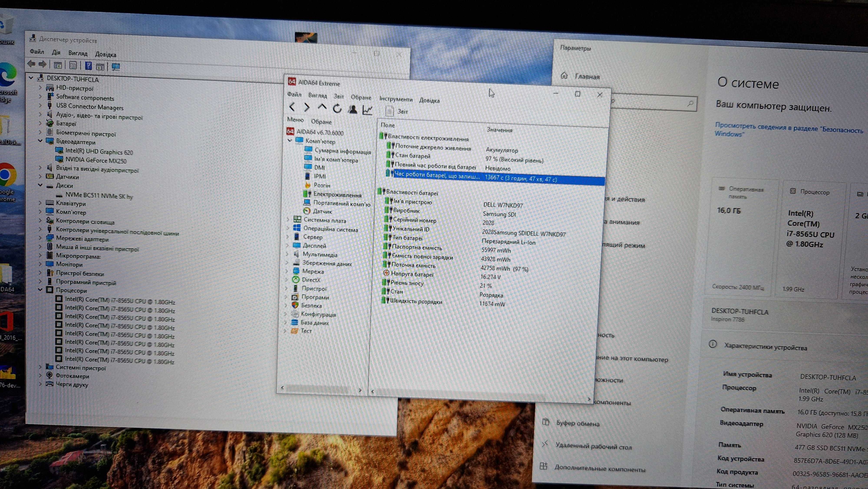Select Сумарна інформація in AIDA64 tree
The width and height of the screenshot is (868, 489).
pos(343,151)
